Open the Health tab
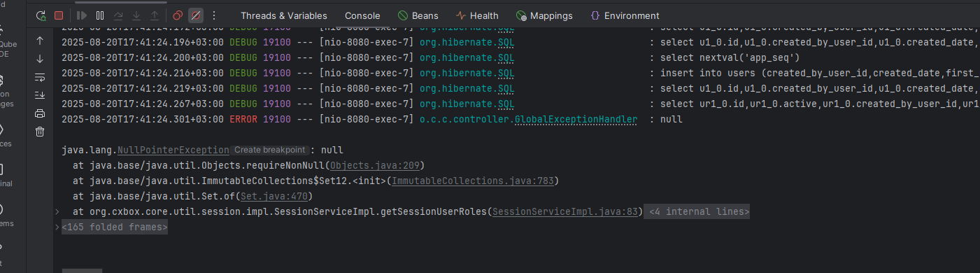Image resolution: width=980 pixels, height=273 pixels. pos(477,15)
